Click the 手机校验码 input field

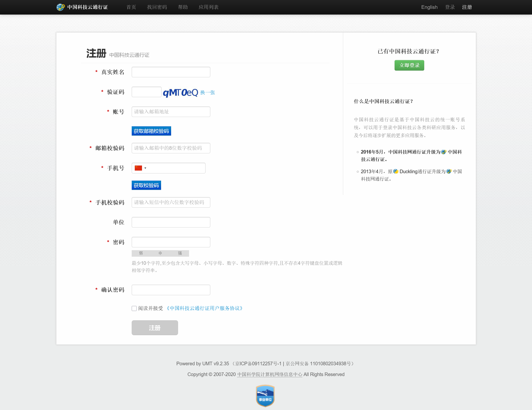pyautogui.click(x=171, y=202)
